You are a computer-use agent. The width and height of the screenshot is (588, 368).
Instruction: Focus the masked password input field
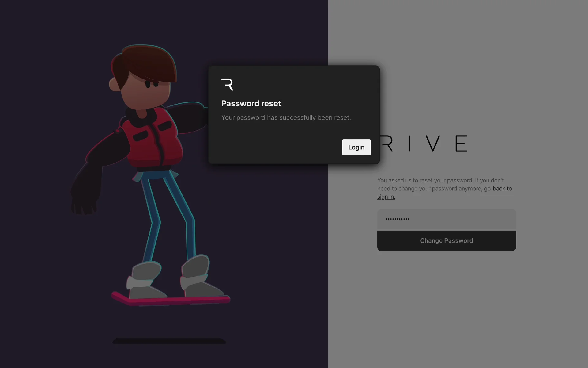446,219
